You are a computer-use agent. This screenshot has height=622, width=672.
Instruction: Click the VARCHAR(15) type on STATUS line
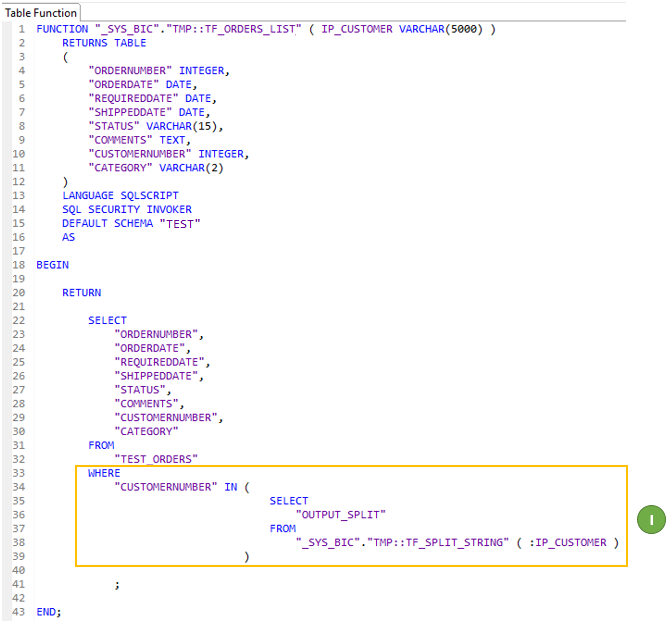(185, 126)
